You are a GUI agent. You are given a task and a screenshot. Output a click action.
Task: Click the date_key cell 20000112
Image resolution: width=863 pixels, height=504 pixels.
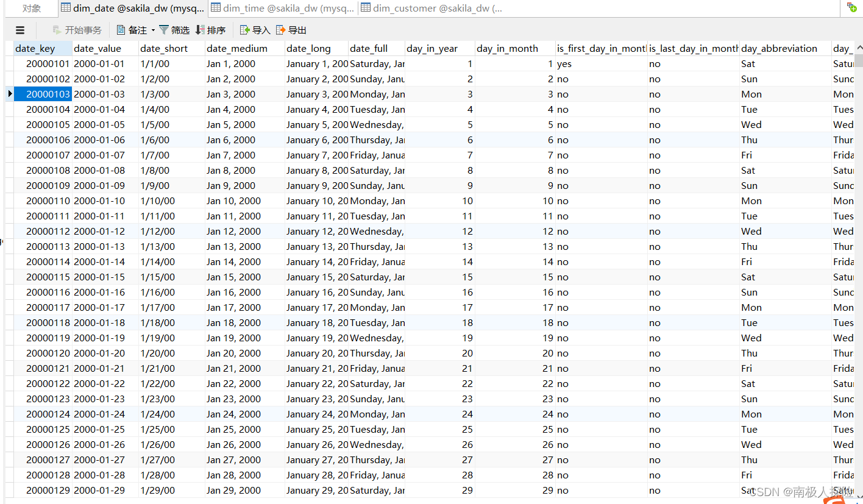43,231
